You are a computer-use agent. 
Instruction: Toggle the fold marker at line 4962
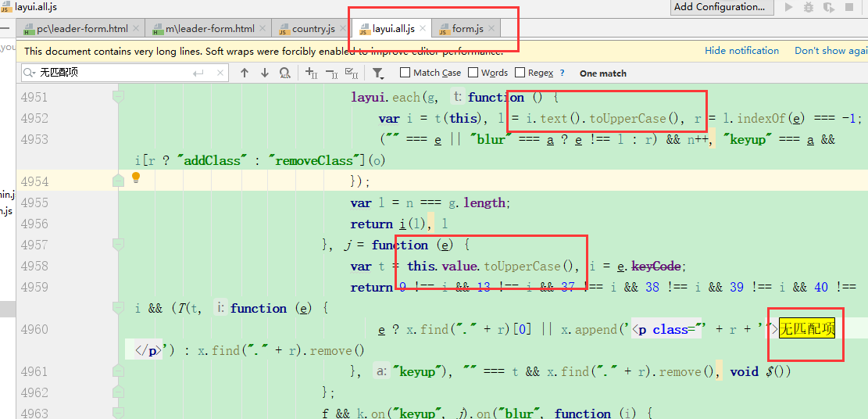click(118, 392)
